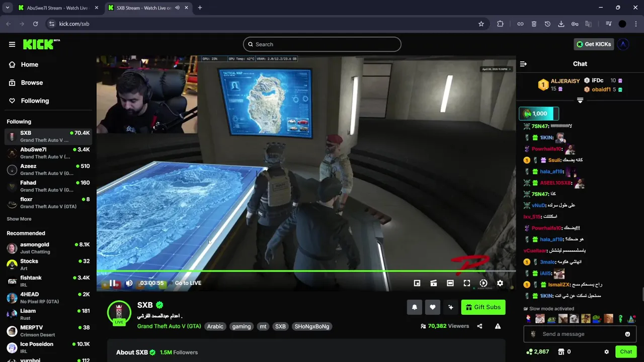This screenshot has height=362, width=644.
Task: Open the hamburger sidebar menu
Action: [12, 44]
